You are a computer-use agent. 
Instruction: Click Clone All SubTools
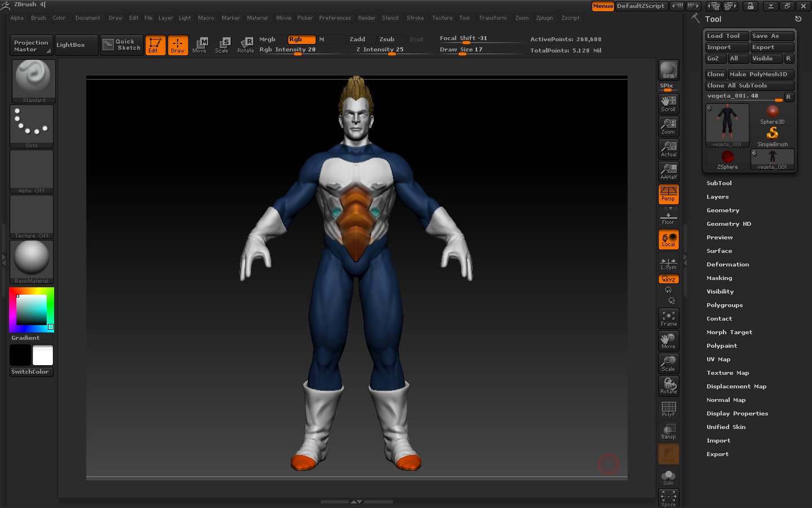click(x=749, y=86)
